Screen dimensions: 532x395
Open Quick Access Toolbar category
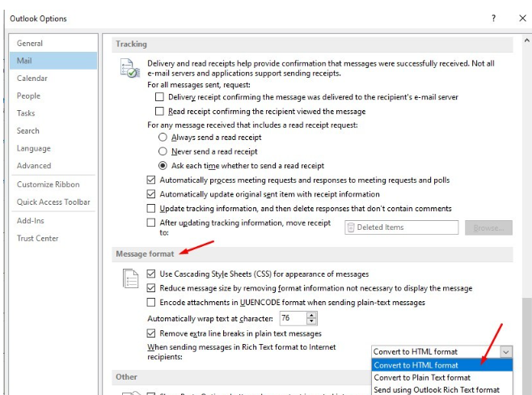point(53,202)
